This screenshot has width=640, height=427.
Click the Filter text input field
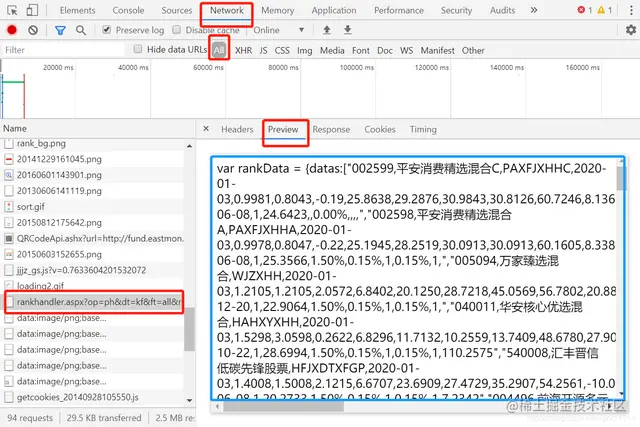(x=63, y=50)
